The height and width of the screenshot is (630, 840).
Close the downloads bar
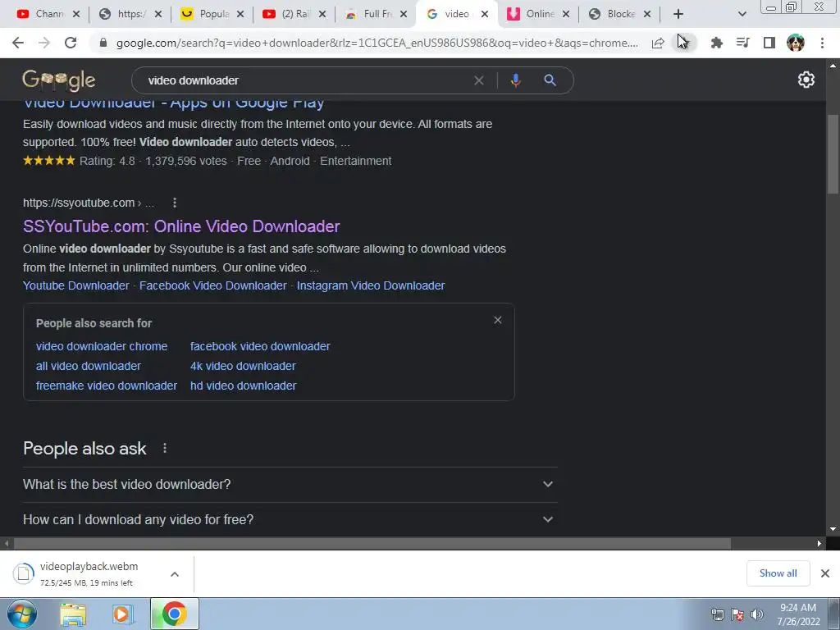click(x=825, y=573)
